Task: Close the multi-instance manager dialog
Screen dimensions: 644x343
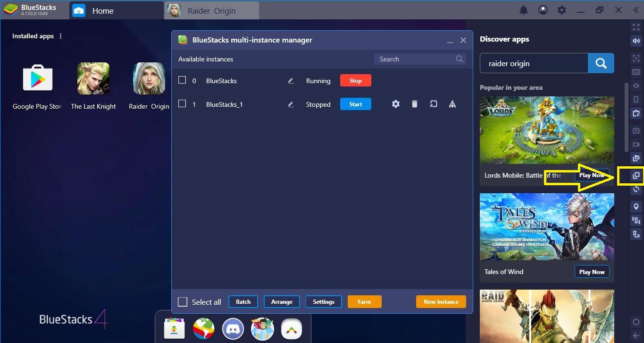Action: (463, 41)
